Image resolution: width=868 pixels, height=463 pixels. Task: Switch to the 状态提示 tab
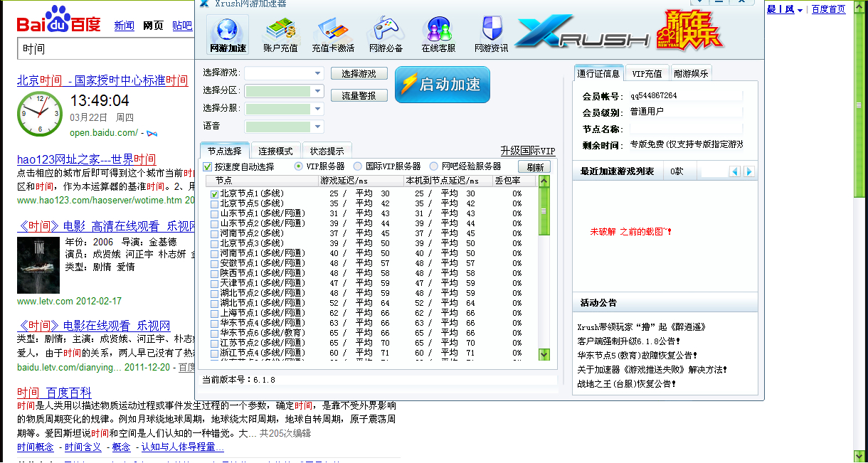[327, 151]
